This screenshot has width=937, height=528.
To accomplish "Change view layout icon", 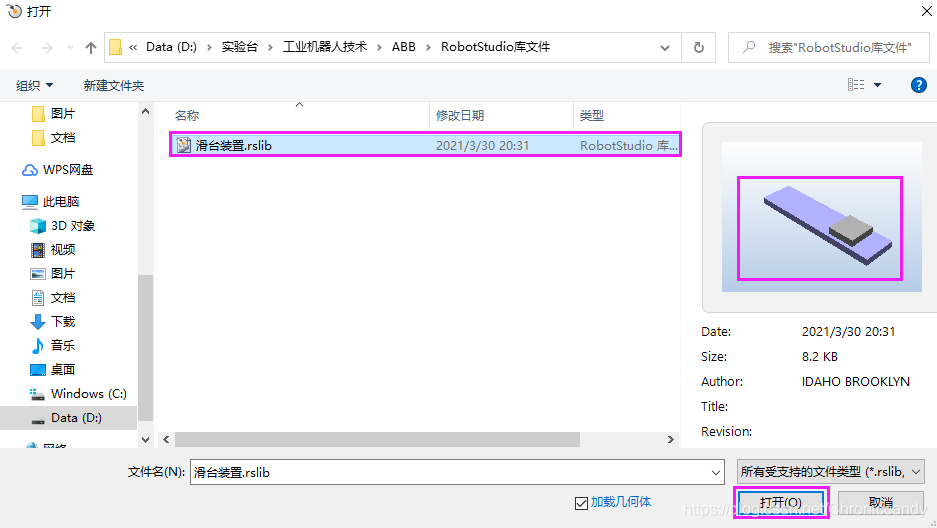I will click(856, 85).
